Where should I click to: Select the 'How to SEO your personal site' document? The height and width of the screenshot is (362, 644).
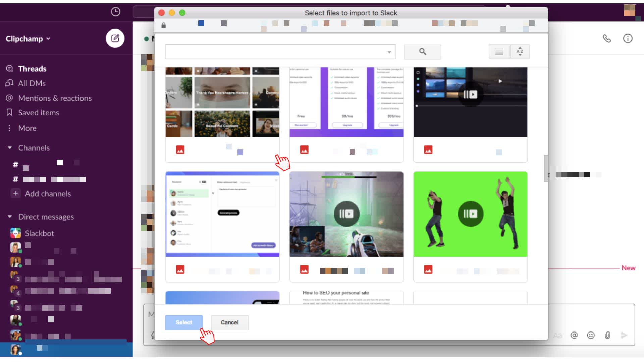tap(346, 298)
